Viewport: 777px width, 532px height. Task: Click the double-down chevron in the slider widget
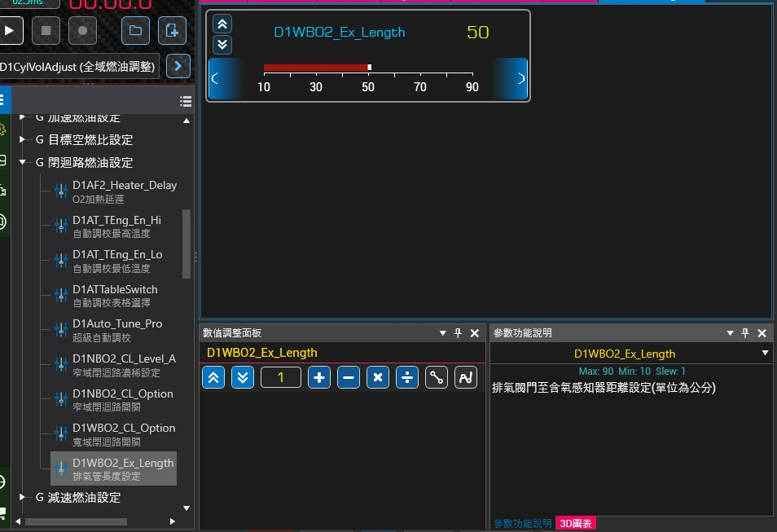pos(222,45)
